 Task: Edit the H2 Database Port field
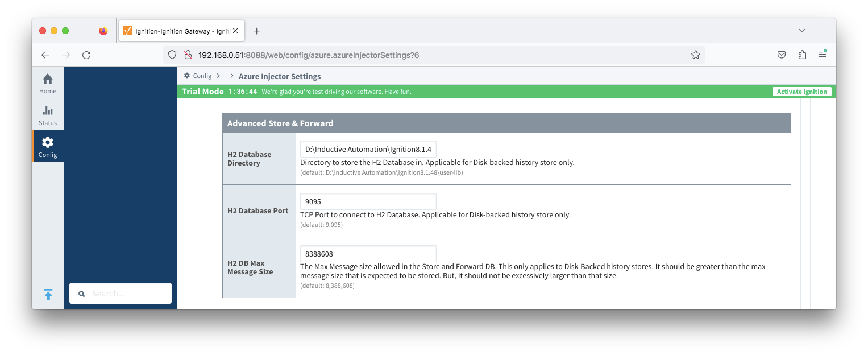click(368, 201)
